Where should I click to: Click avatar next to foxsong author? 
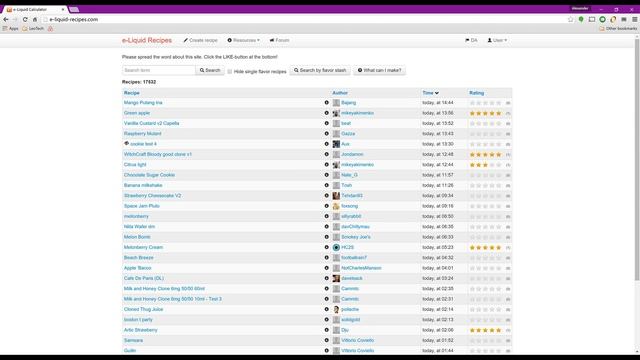336,206
